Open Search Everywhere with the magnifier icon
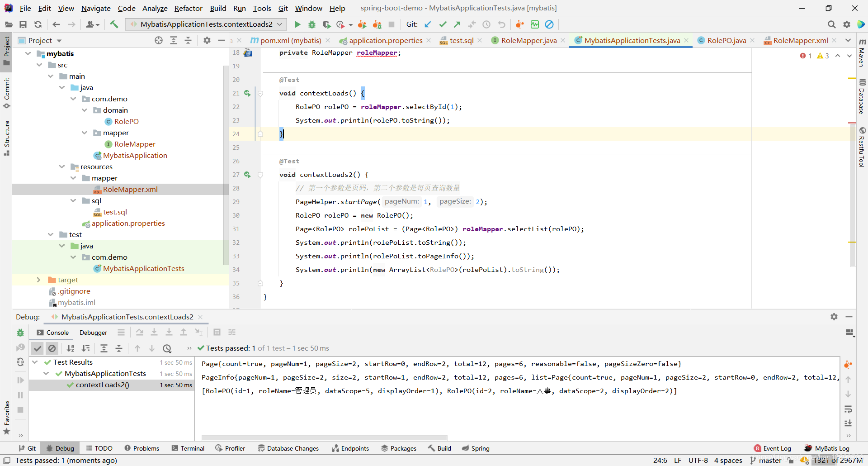Screen dimensions: 868x466 (x=832, y=24)
